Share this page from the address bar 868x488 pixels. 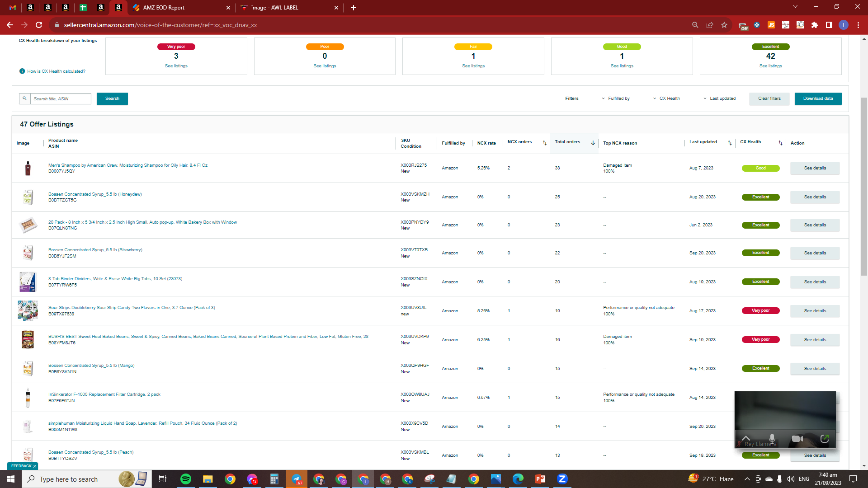tap(710, 25)
